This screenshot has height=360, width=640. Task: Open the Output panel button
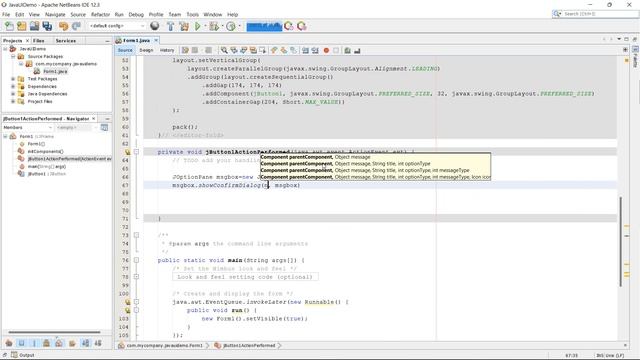coord(23,355)
